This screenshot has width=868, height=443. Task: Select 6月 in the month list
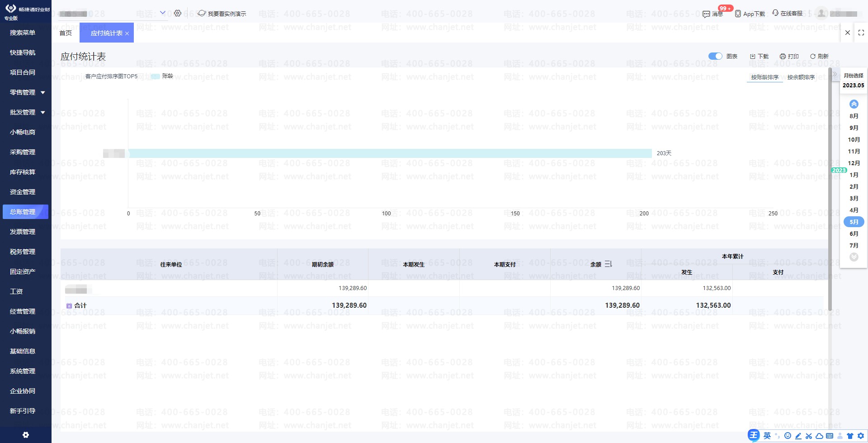854,234
